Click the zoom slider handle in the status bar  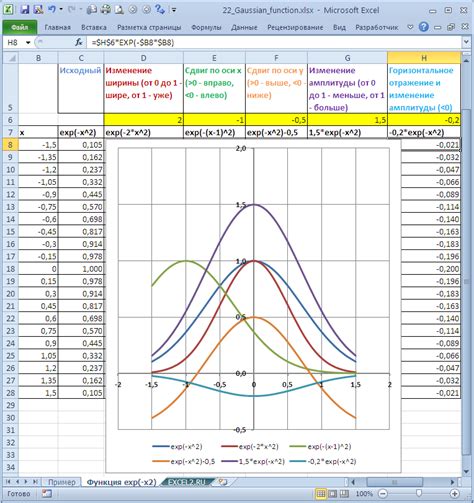[419, 493]
